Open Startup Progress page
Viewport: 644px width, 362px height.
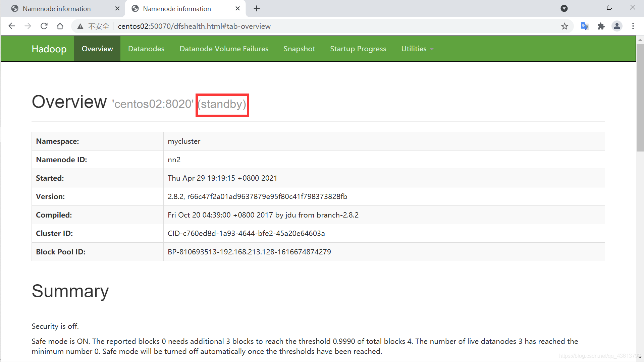tap(358, 49)
